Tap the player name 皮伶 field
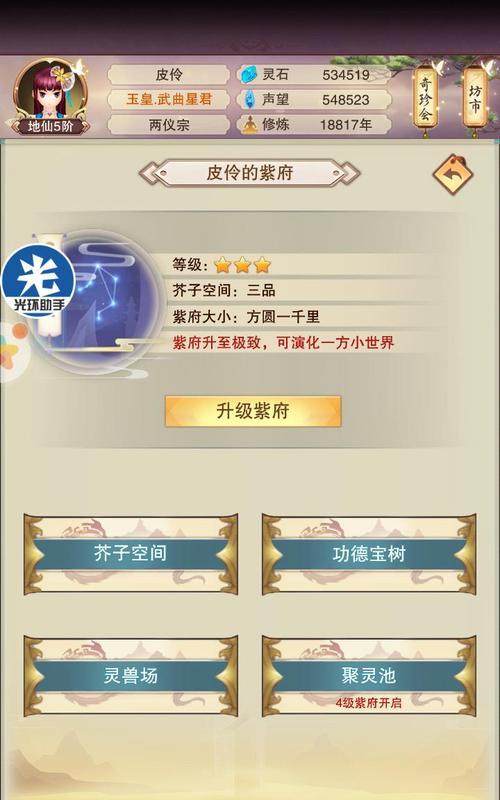 pyautogui.click(x=169, y=75)
